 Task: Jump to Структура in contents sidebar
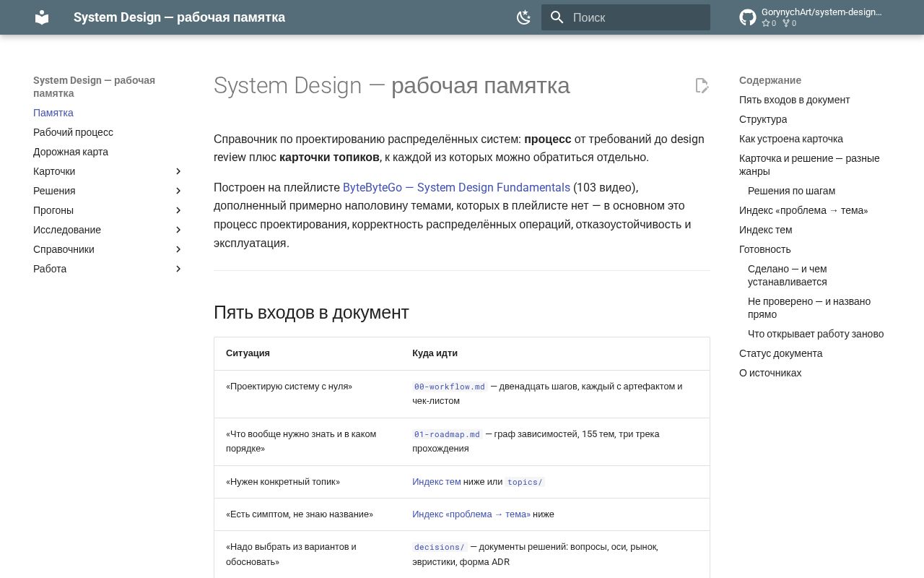coord(763,119)
